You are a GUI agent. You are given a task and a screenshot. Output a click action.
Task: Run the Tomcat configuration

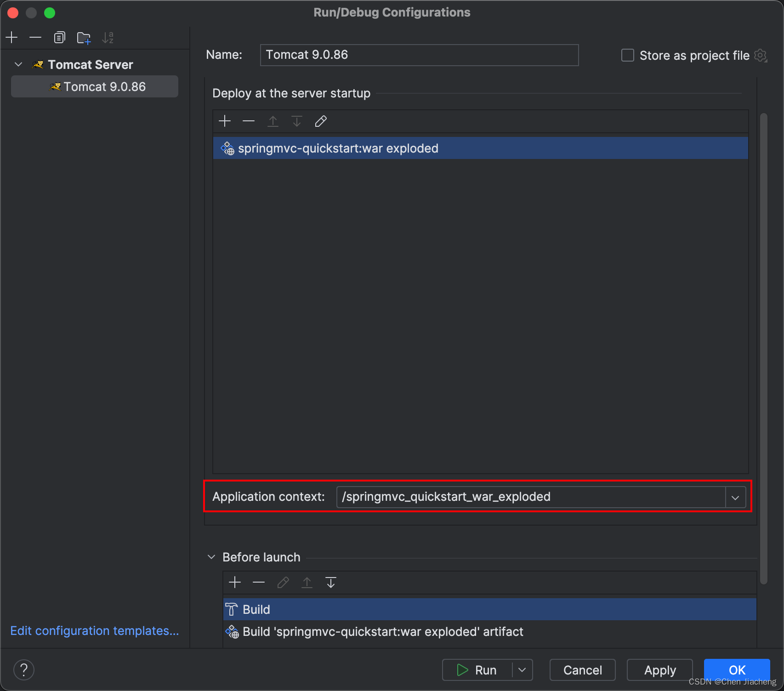point(477,670)
